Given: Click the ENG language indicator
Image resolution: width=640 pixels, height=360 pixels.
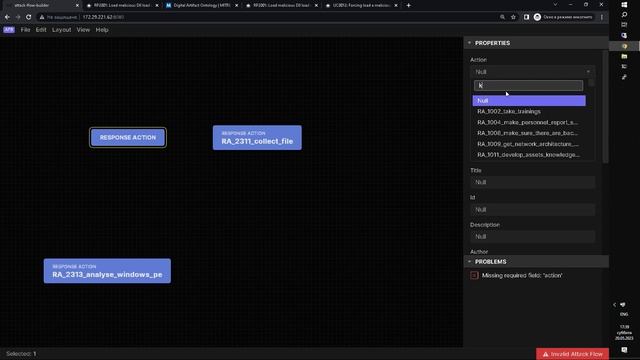Looking at the screenshot, I should (624, 314).
